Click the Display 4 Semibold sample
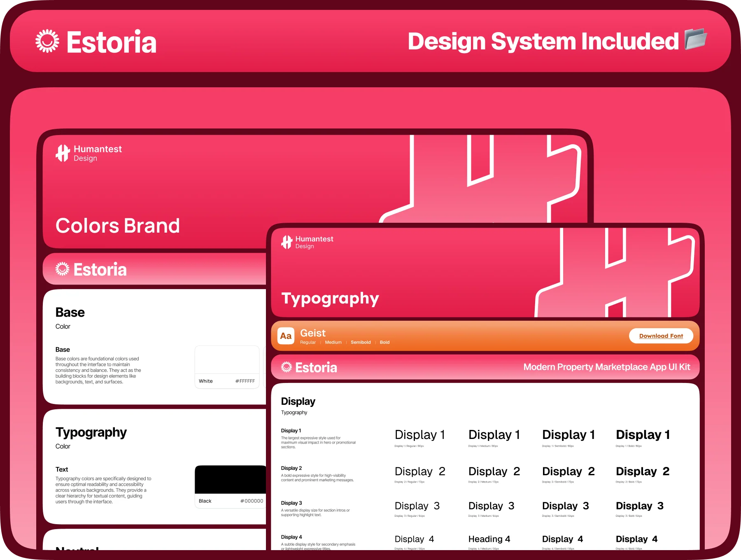 pos(562,539)
